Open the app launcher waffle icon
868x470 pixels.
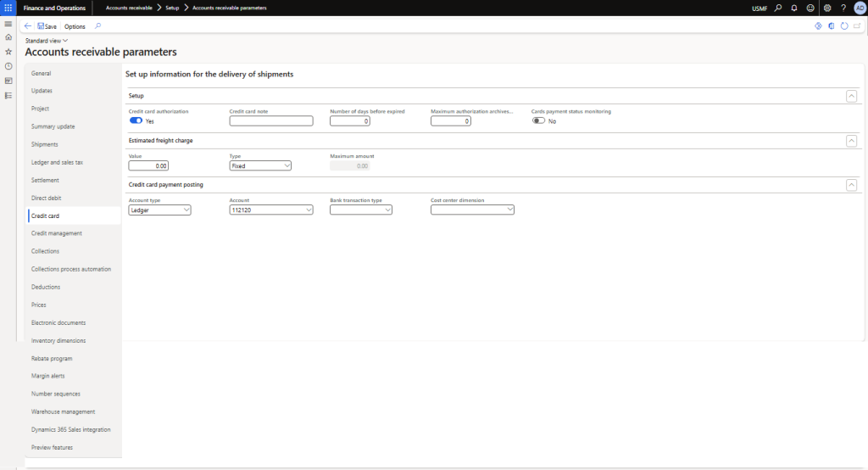8,8
